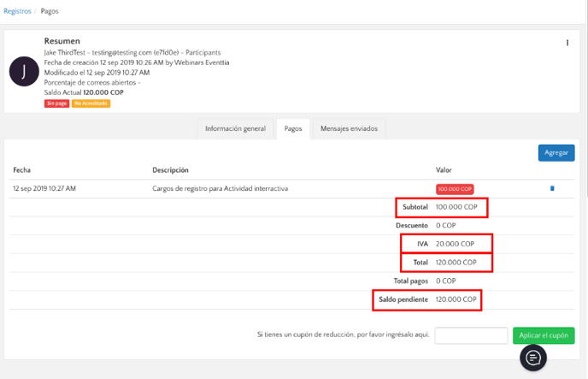Open the chat widget bubble

pyautogui.click(x=533, y=357)
